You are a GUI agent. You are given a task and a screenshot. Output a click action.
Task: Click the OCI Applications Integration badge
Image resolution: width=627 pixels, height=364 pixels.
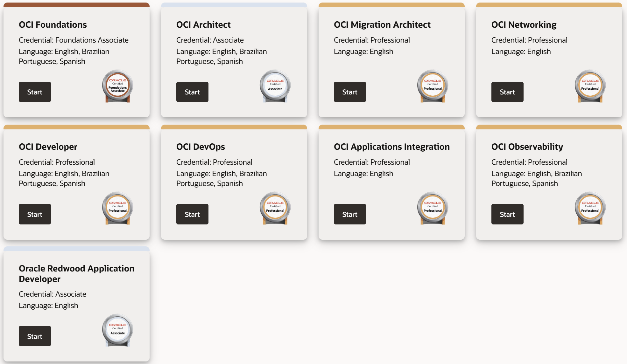tap(433, 208)
